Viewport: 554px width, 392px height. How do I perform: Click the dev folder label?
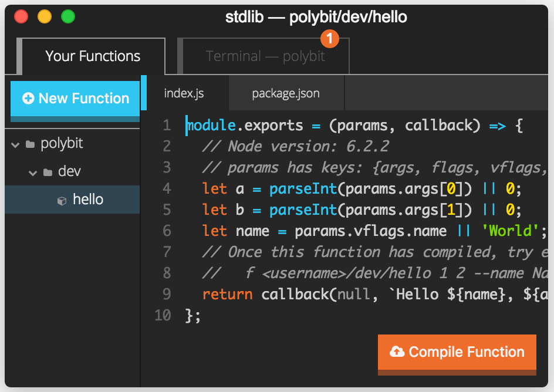click(x=69, y=172)
